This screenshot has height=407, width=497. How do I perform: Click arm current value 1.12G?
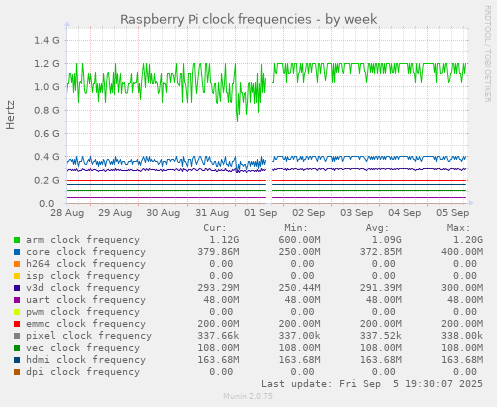(224, 240)
